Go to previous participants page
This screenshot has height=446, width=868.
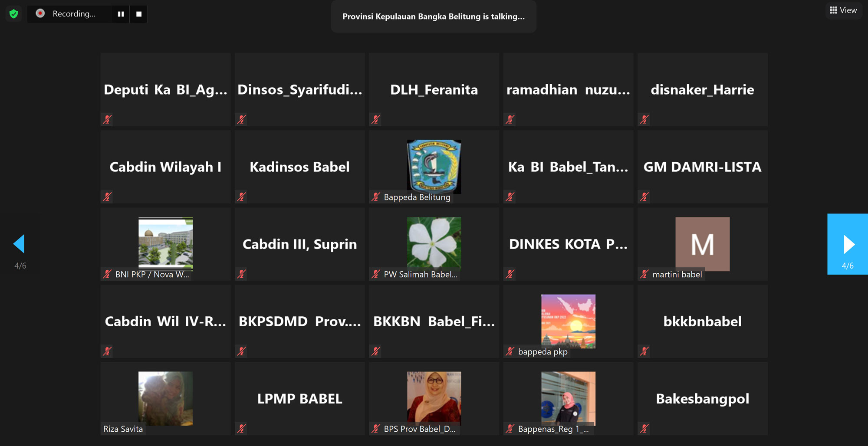click(19, 244)
